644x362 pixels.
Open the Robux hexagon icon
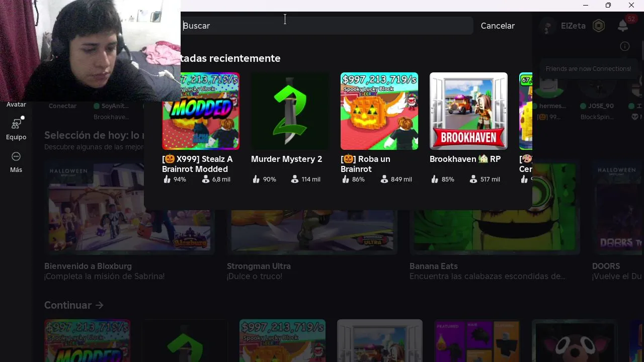(x=599, y=26)
